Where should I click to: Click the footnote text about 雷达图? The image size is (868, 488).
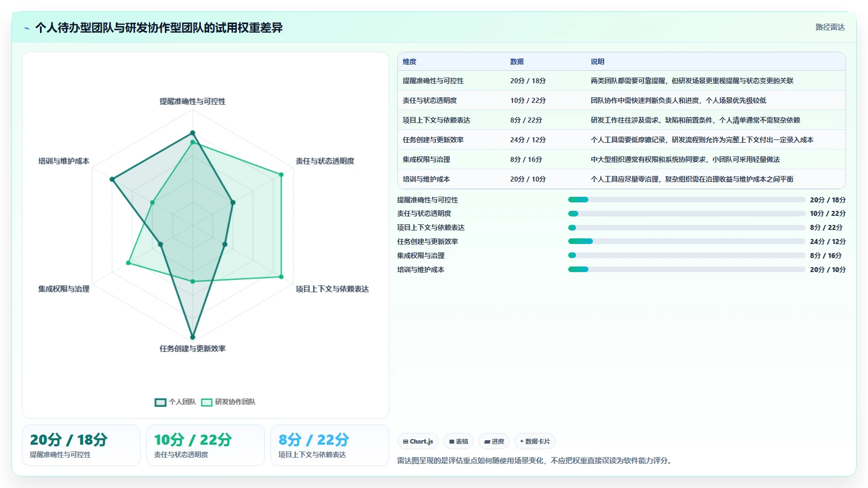click(535, 460)
